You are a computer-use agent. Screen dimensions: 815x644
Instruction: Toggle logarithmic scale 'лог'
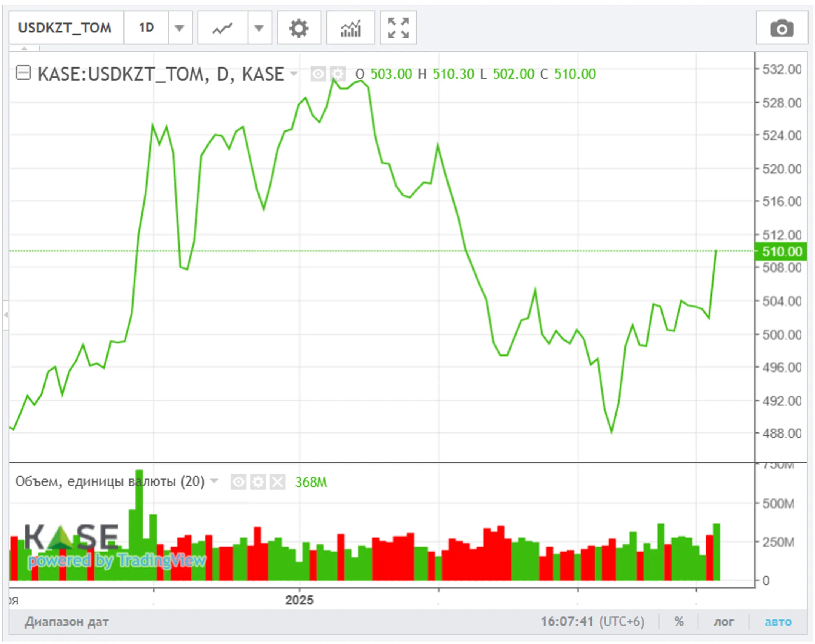tap(723, 621)
